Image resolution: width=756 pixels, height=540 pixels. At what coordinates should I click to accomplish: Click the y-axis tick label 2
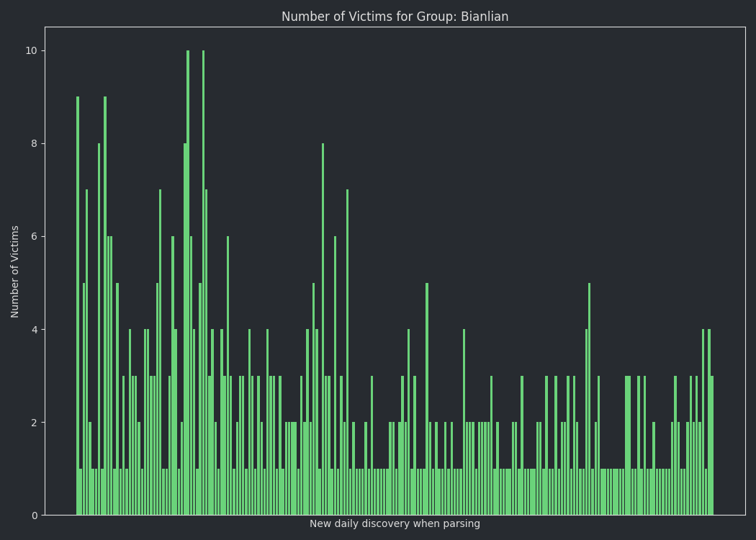[x=35, y=423]
